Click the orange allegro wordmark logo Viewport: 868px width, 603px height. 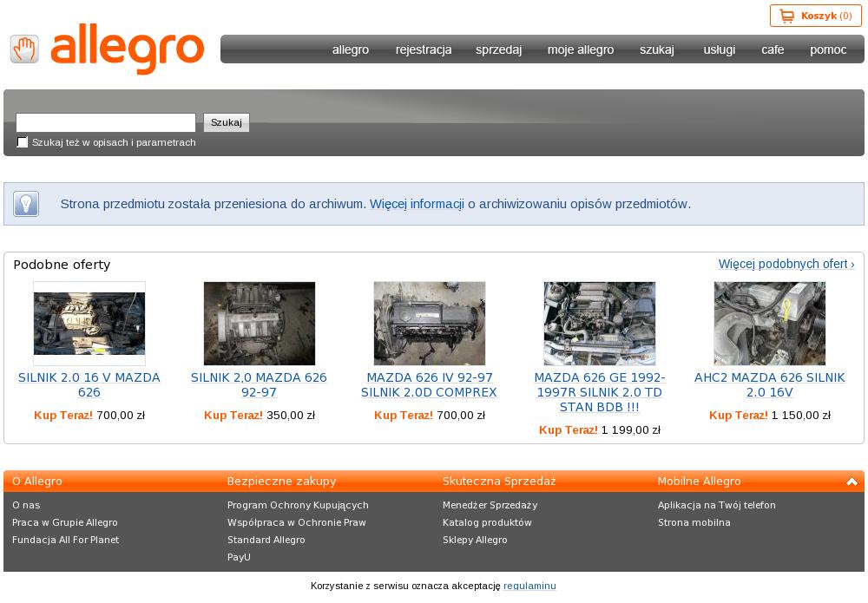[128, 49]
